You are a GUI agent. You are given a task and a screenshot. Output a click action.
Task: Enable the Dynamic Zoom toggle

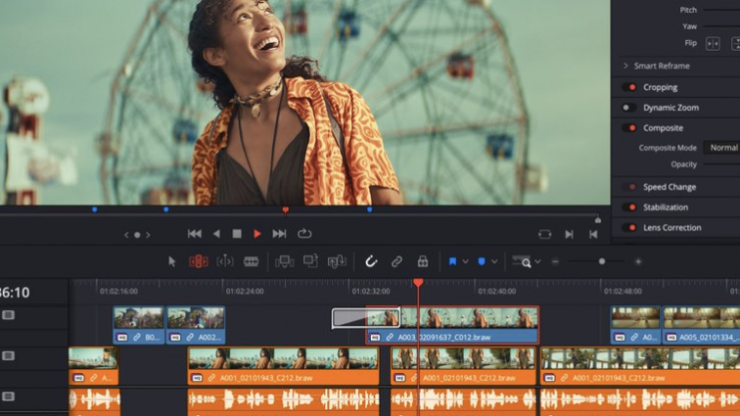[628, 107]
